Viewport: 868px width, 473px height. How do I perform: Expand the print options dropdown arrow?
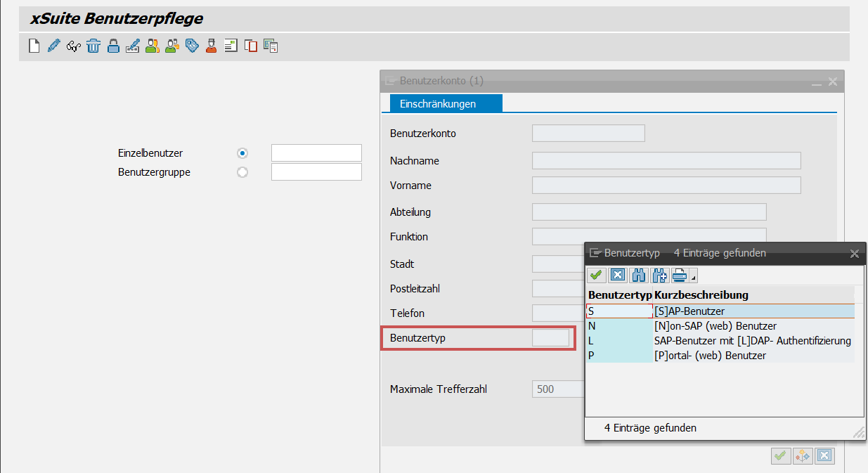click(694, 278)
